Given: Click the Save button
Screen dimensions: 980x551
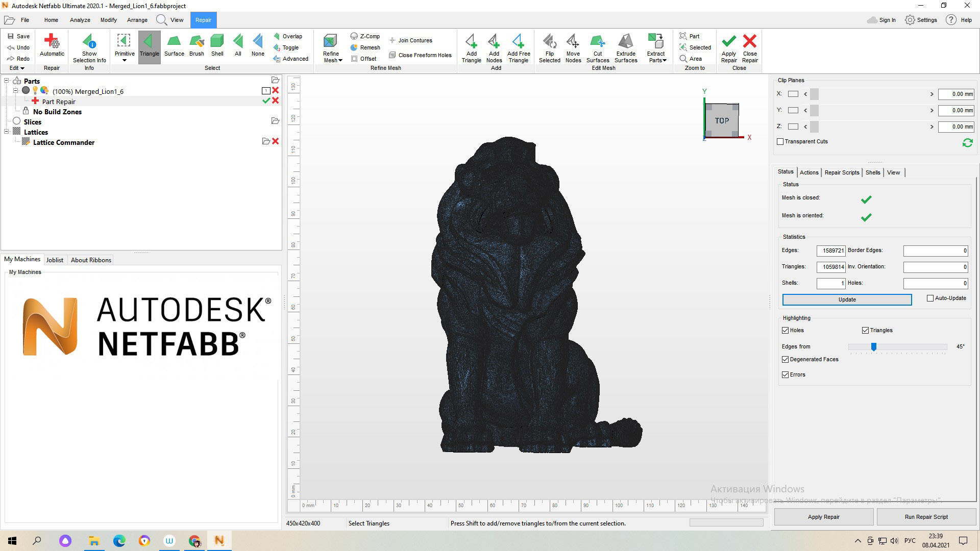Looking at the screenshot, I should (x=18, y=36).
